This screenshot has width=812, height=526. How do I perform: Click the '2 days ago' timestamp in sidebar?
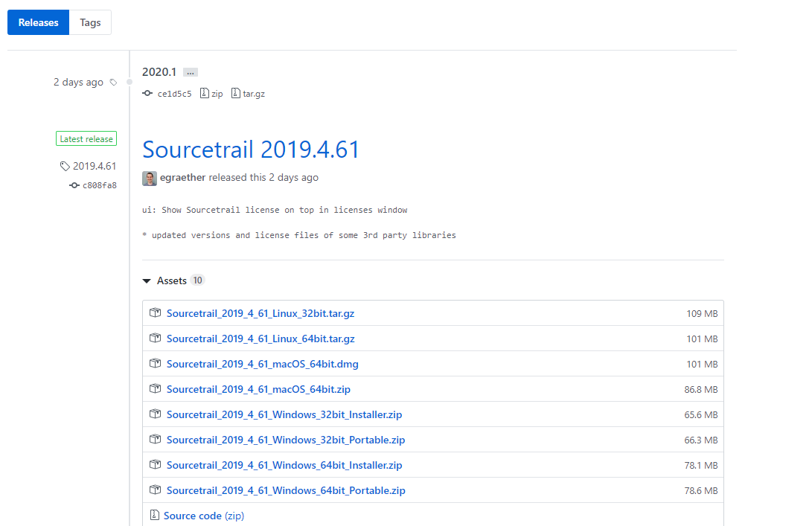[78, 83]
